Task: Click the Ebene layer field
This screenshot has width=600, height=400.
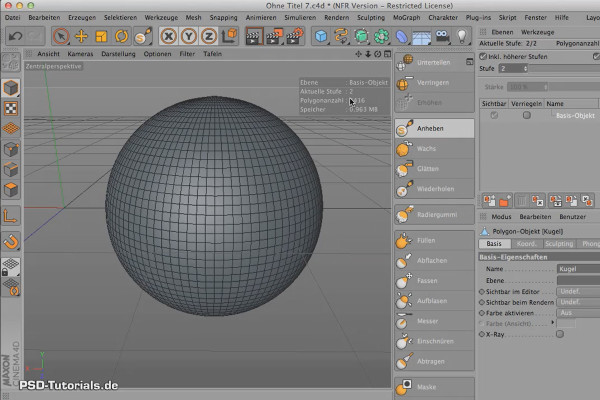Action: tap(578, 281)
